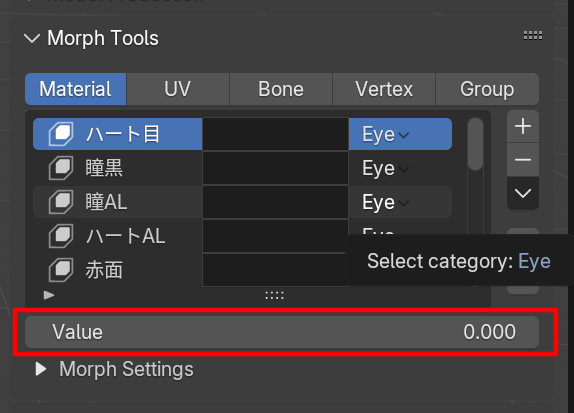Open the morph specials chevron menu
Viewport: 574px width, 413px height.
point(523,193)
